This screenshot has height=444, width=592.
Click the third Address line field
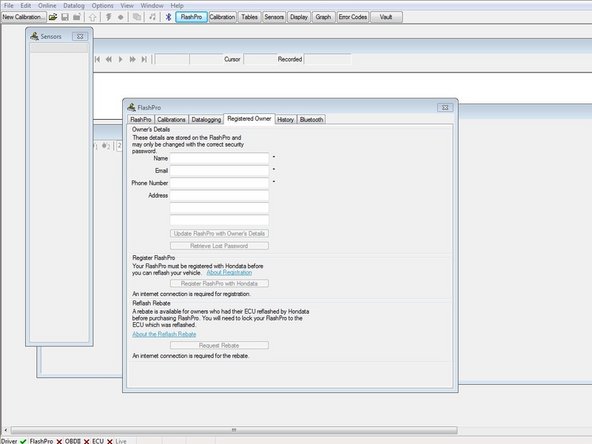click(x=219, y=220)
